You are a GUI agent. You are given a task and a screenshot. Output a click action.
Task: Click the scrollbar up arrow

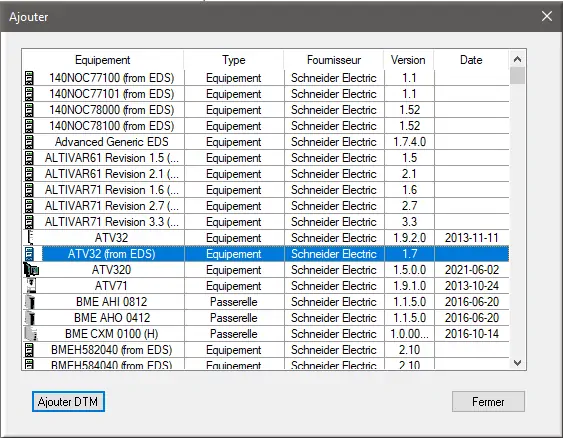tap(517, 59)
